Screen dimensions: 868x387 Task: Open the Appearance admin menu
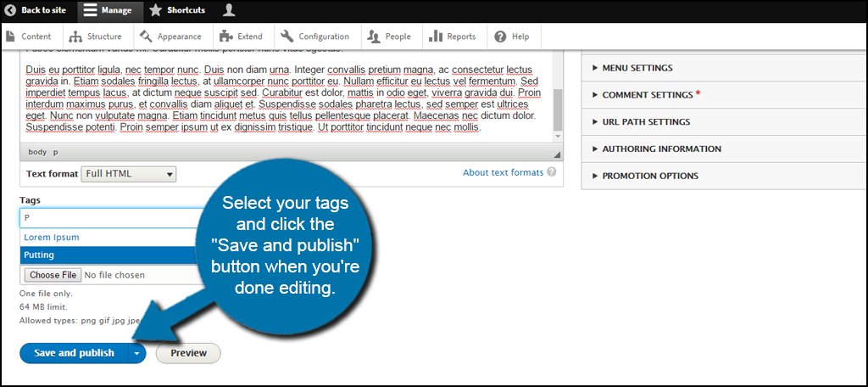(170, 36)
